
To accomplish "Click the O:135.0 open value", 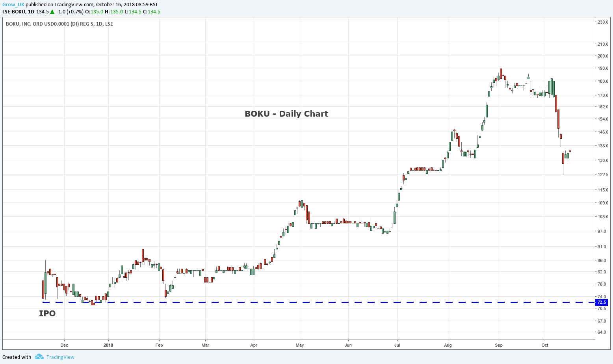I will coord(94,12).
